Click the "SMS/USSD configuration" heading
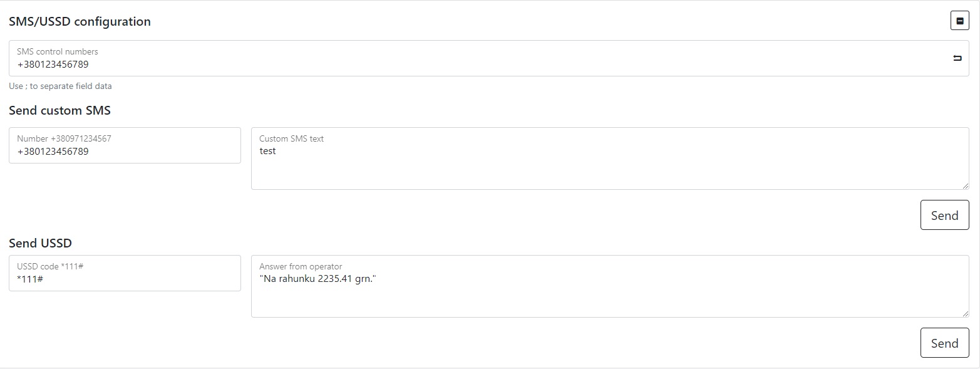Image resolution: width=980 pixels, height=369 pixels. pos(80,21)
